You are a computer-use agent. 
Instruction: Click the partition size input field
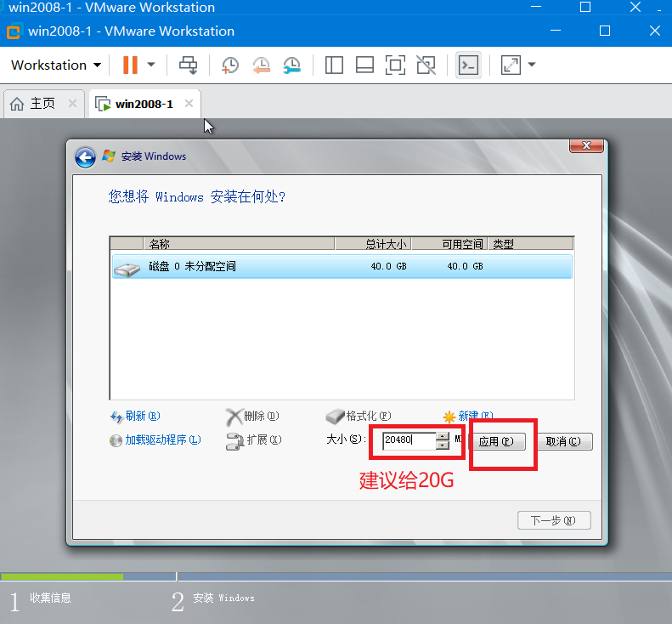[409, 440]
